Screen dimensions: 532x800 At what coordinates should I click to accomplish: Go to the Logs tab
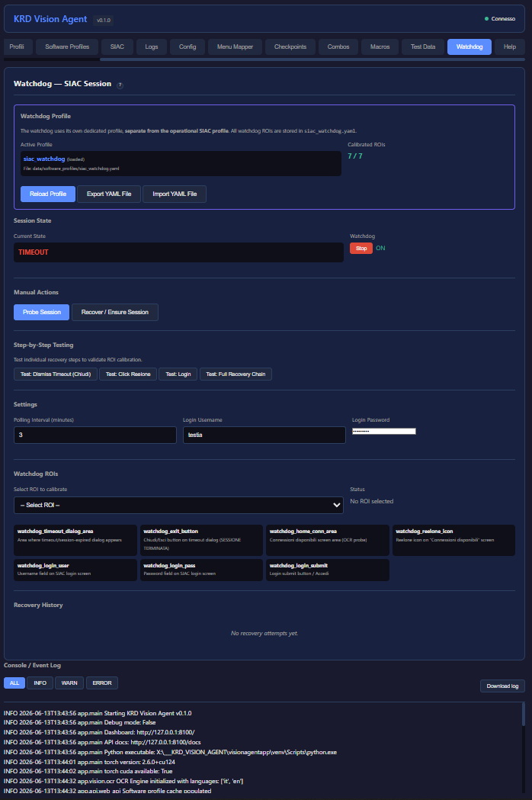coord(152,47)
